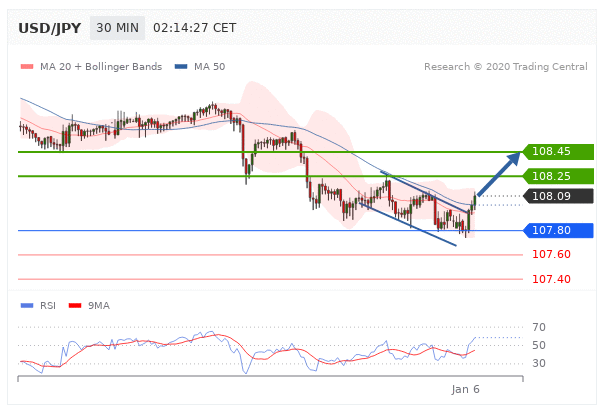This screenshot has width=604, height=413.
Task: Click the Jan 6 date axis label
Action: pos(466,389)
